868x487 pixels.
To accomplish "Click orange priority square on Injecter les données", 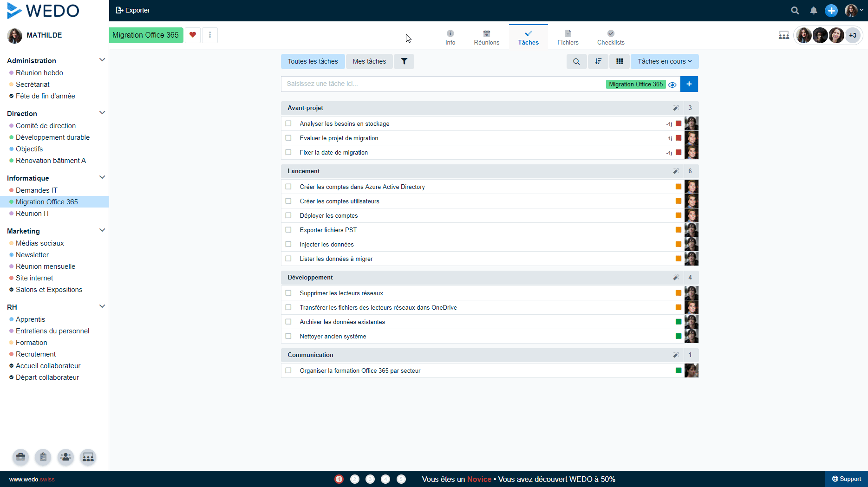I will (x=679, y=244).
